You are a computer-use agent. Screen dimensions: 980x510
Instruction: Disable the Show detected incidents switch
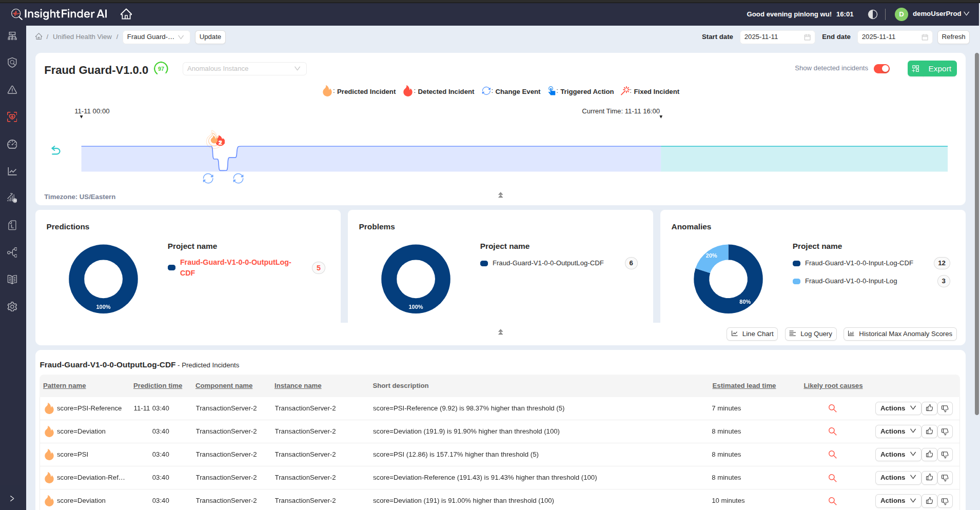tap(881, 69)
